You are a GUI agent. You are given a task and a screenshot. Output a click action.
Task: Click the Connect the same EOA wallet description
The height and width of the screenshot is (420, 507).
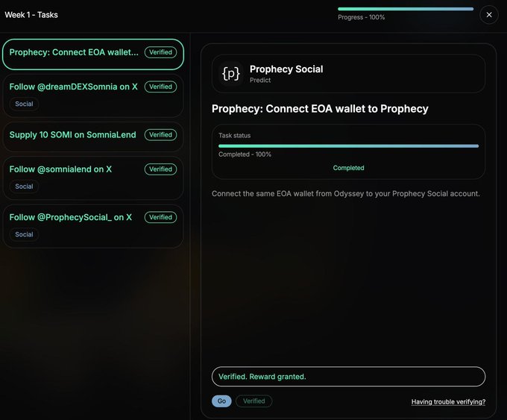click(346, 193)
